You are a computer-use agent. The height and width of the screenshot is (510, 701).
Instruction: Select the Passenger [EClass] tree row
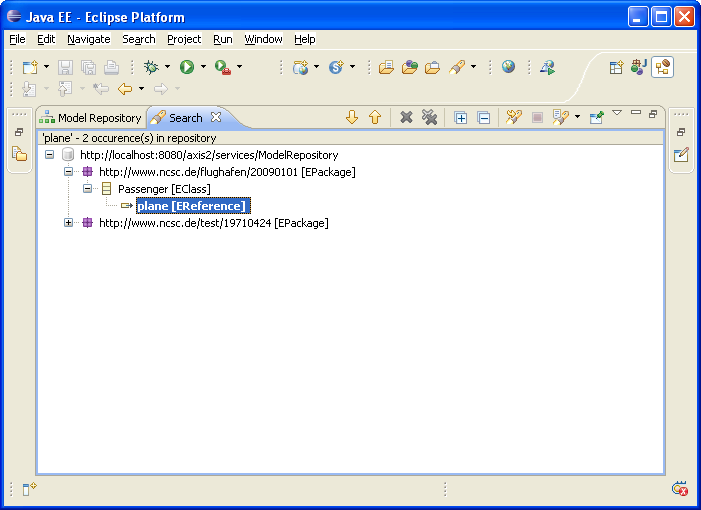point(164,189)
